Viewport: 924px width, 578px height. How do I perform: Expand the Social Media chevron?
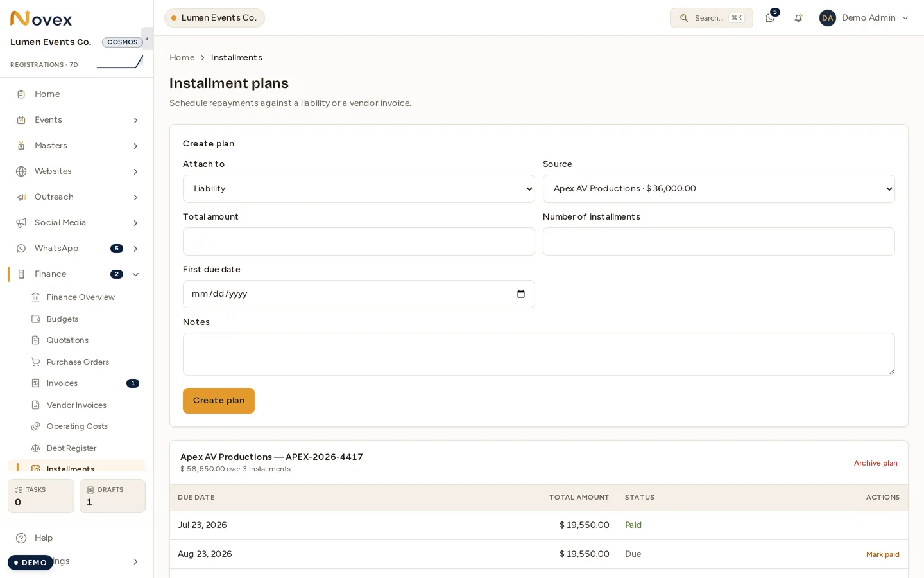click(x=135, y=223)
